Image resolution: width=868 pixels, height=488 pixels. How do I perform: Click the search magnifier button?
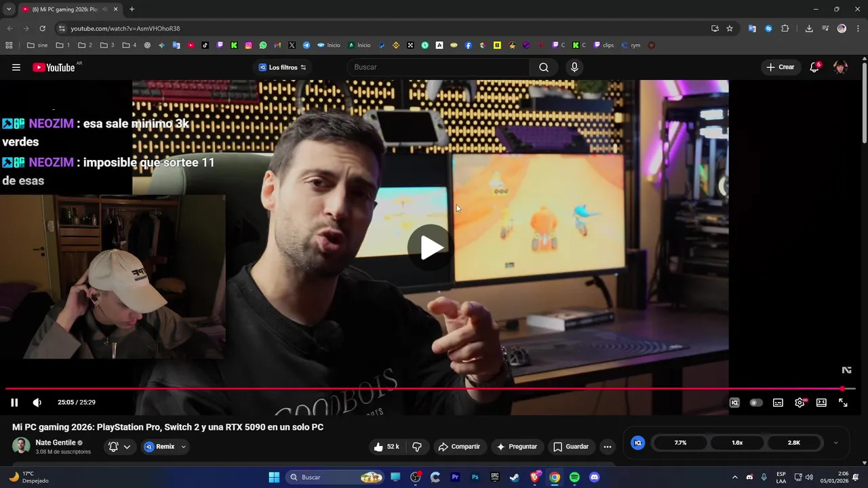pyautogui.click(x=544, y=67)
